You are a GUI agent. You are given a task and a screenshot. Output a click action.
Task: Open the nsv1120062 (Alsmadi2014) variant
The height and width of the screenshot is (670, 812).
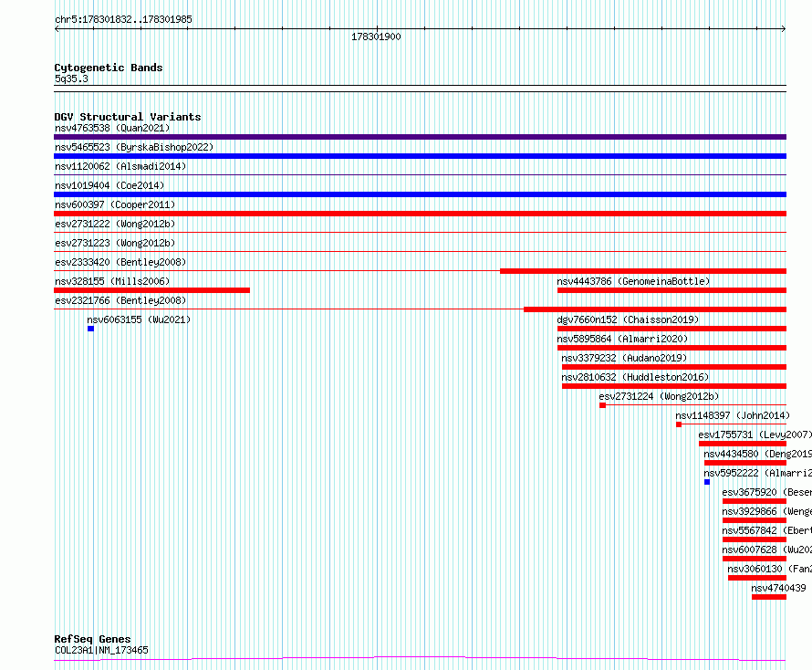tap(120, 166)
